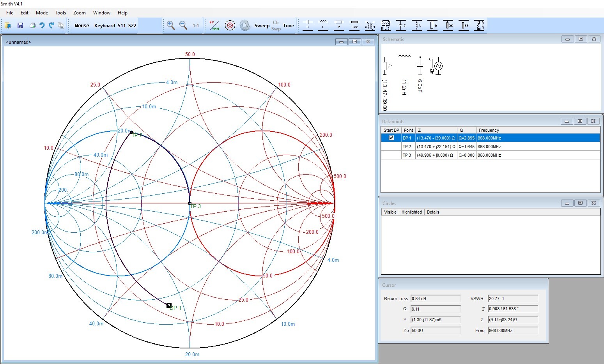The width and height of the screenshot is (604, 364).
Task: Click the Sweep button
Action: click(x=262, y=26)
